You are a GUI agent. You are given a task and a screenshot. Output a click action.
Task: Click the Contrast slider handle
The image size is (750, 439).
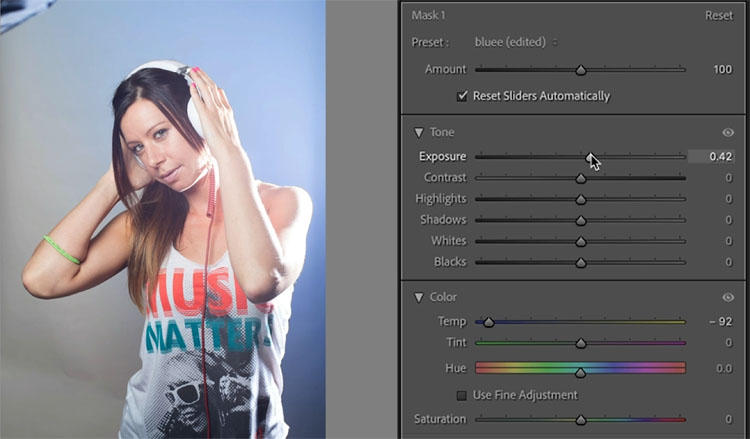pyautogui.click(x=581, y=178)
